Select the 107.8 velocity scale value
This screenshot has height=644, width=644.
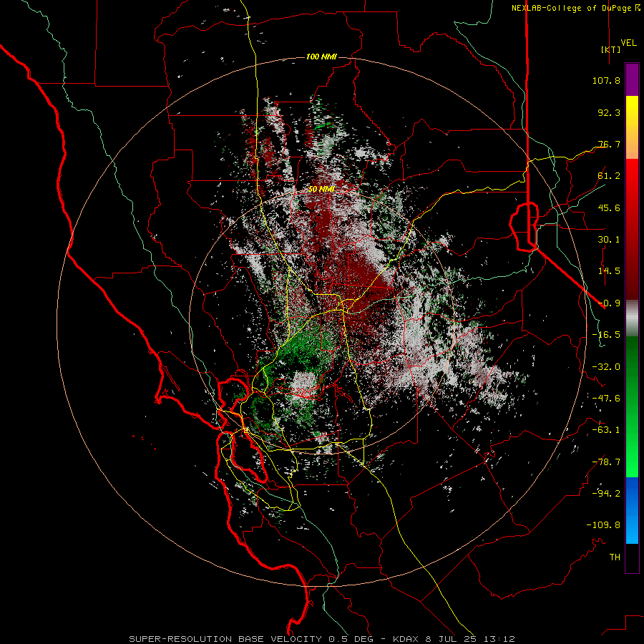pyautogui.click(x=606, y=80)
